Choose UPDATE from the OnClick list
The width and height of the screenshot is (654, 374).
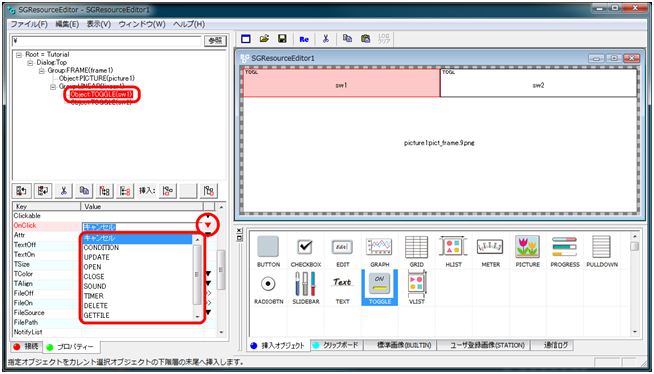137,257
